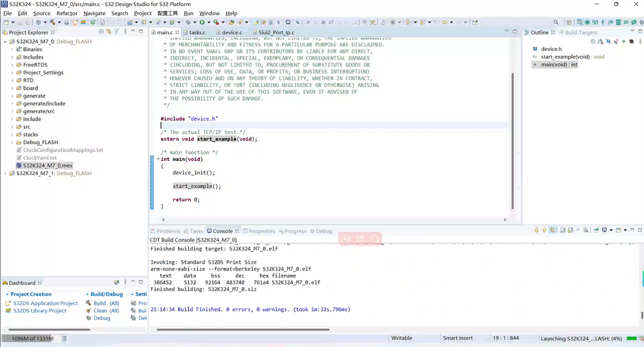Click Build (All) in Dashboard
The width and height of the screenshot is (644, 347).
(106, 303)
